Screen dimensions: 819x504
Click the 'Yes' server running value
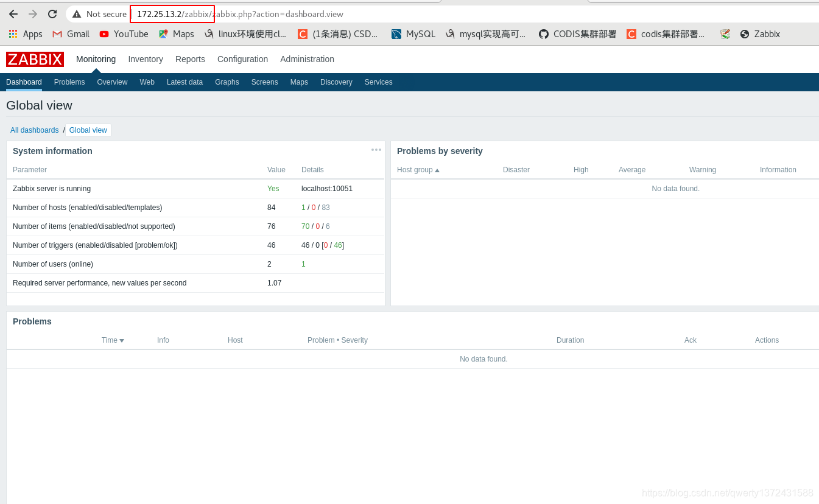coord(273,189)
